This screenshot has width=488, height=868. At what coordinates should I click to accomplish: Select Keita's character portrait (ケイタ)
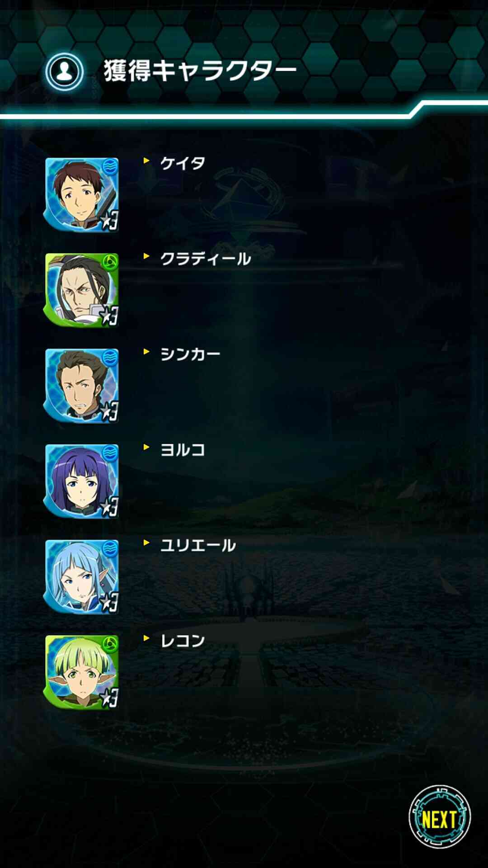[x=81, y=194]
